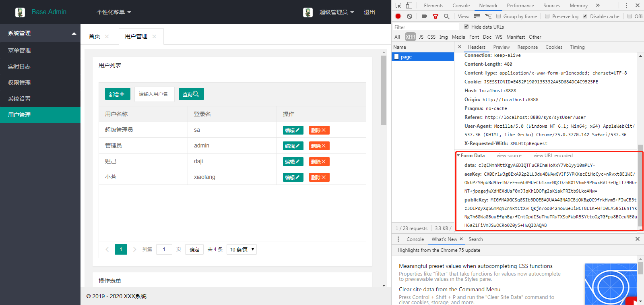644x305 pixels.
Task: Delete the sa user row
Action: [x=319, y=130]
